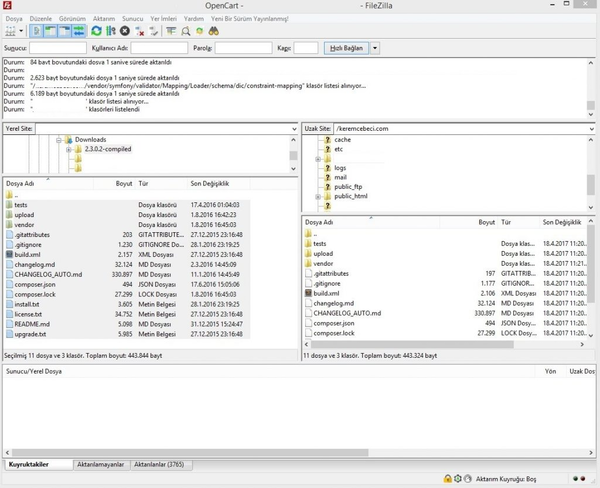Toggle message log display
Viewport: 600px width, 488px height.
coord(36,31)
